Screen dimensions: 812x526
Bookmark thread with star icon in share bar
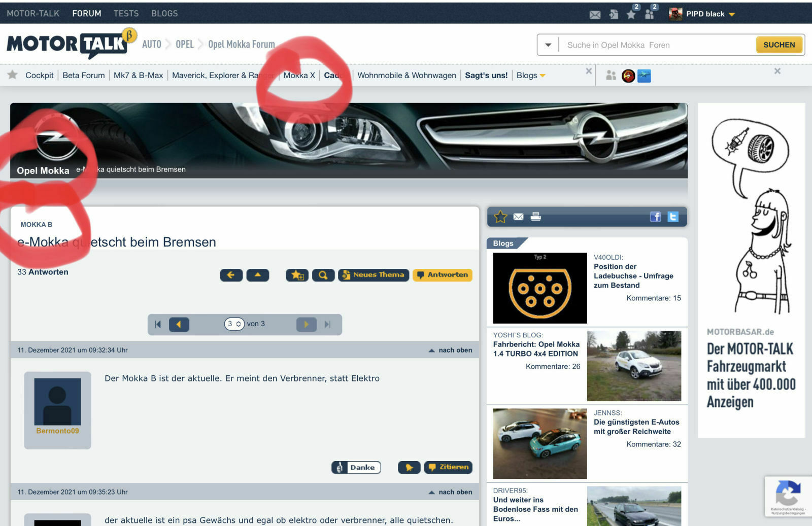(500, 217)
